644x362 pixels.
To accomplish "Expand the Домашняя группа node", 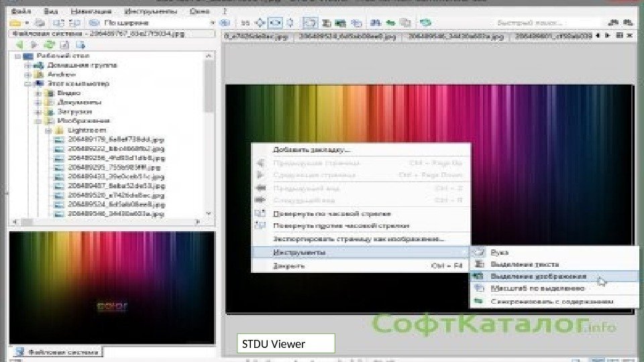I will 28,65.
